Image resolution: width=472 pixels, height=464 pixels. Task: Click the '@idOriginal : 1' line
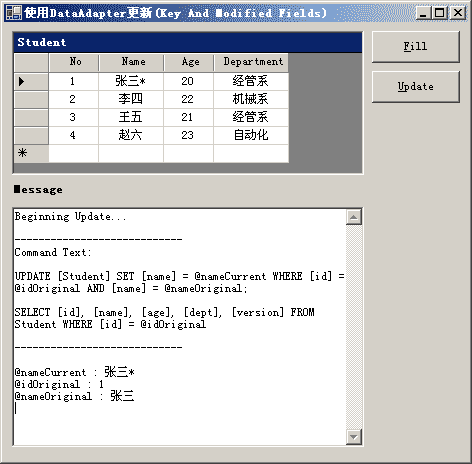pyautogui.click(x=59, y=384)
